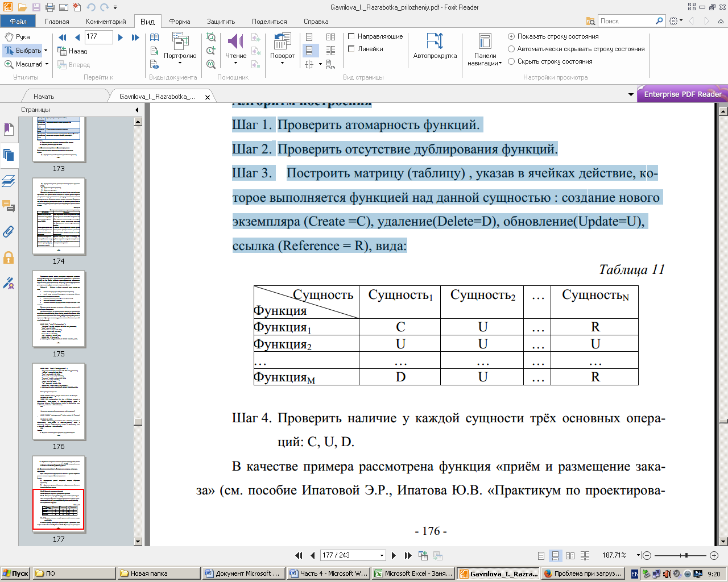Open the Bookmarks panel in the sidebar

(x=9, y=130)
